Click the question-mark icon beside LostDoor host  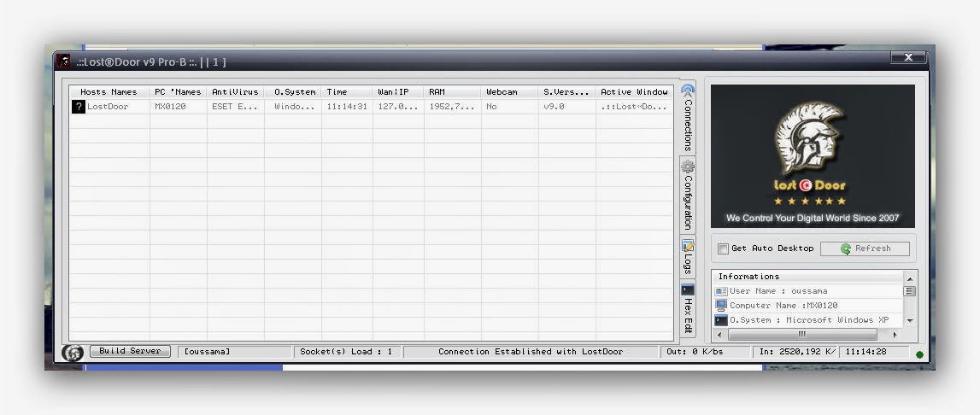(x=78, y=107)
